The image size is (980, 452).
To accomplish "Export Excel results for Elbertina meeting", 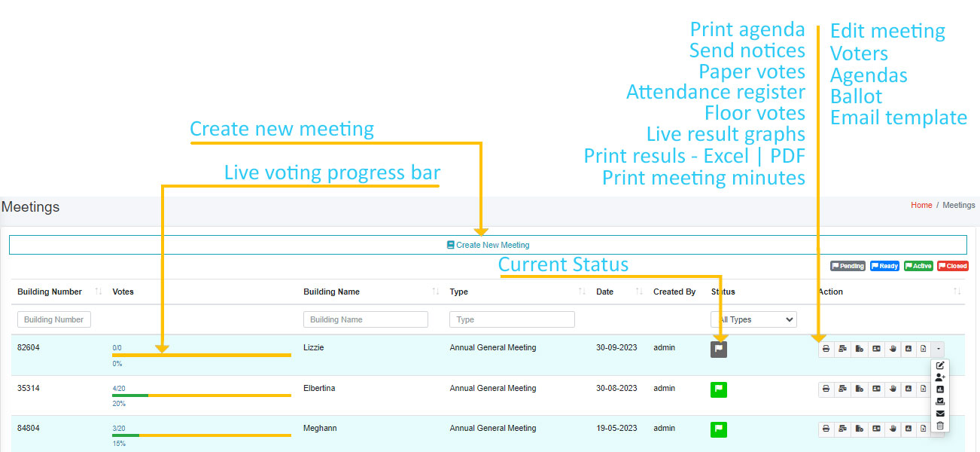I will pos(924,389).
